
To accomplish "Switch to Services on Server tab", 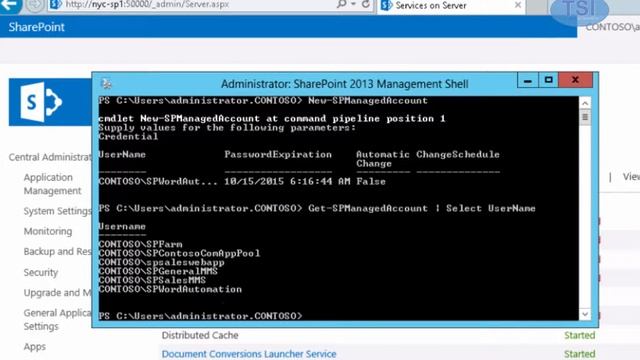I will coord(431,6).
